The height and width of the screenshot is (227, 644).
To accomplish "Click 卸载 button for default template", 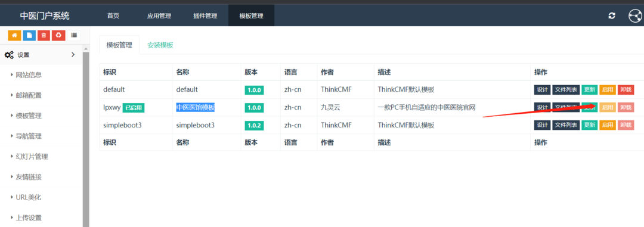I will [x=626, y=89].
